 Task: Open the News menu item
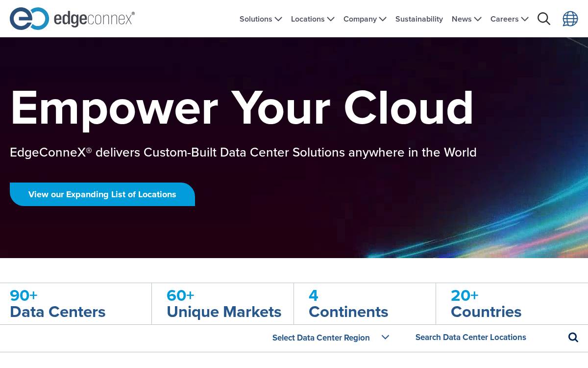tap(462, 19)
